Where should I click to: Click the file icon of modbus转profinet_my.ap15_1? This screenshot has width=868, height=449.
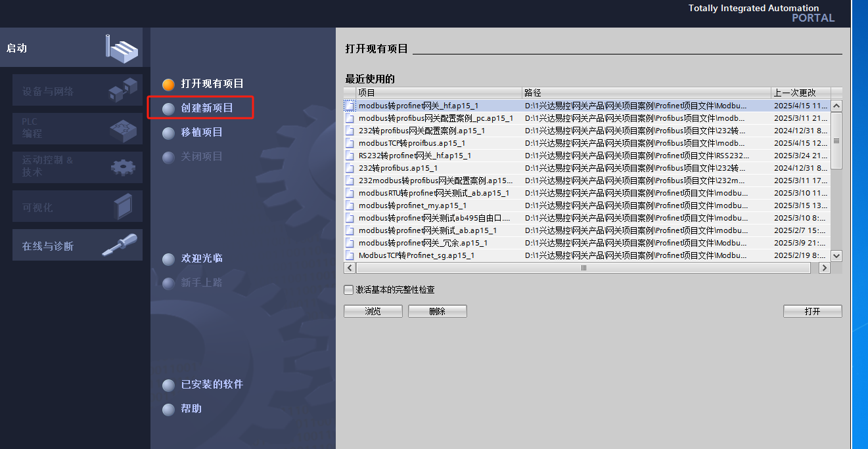[x=350, y=205]
